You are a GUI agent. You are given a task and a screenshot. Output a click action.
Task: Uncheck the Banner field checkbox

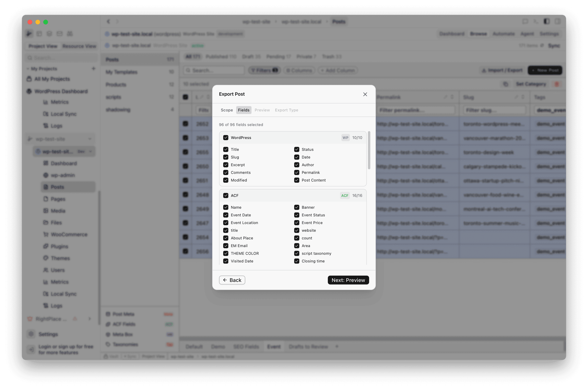297,207
